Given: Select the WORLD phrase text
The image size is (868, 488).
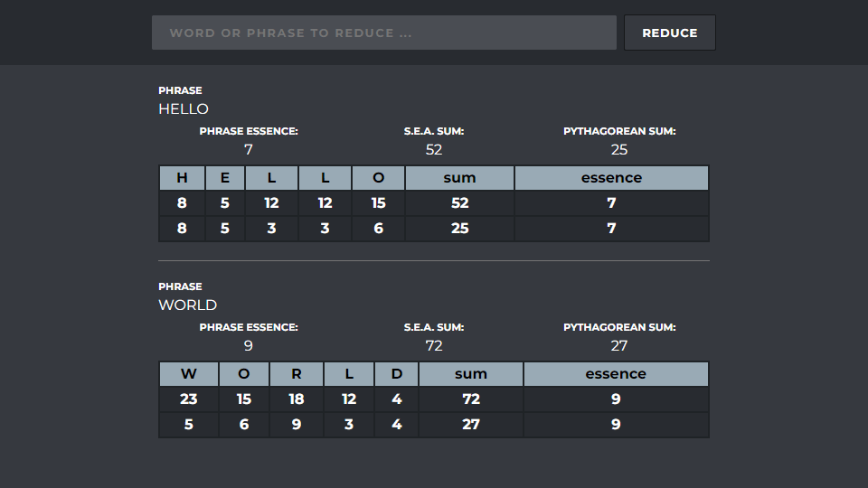Looking at the screenshot, I should pyautogui.click(x=188, y=305).
